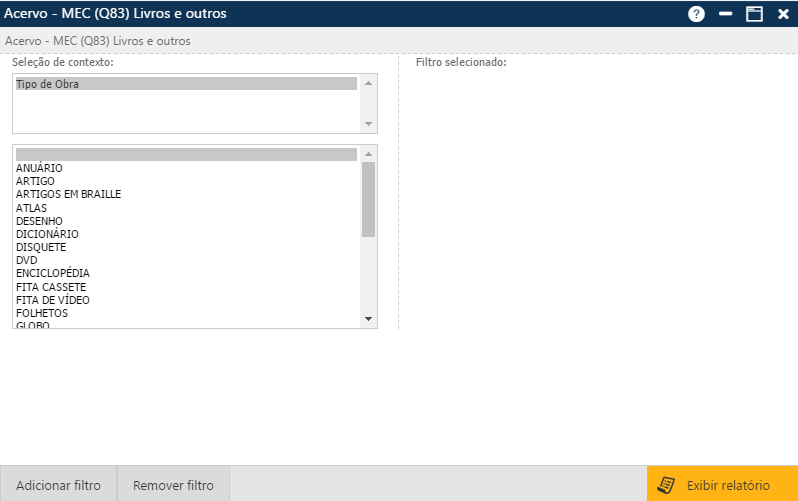
Task: Click context list scroll down arrow
Action: click(368, 124)
